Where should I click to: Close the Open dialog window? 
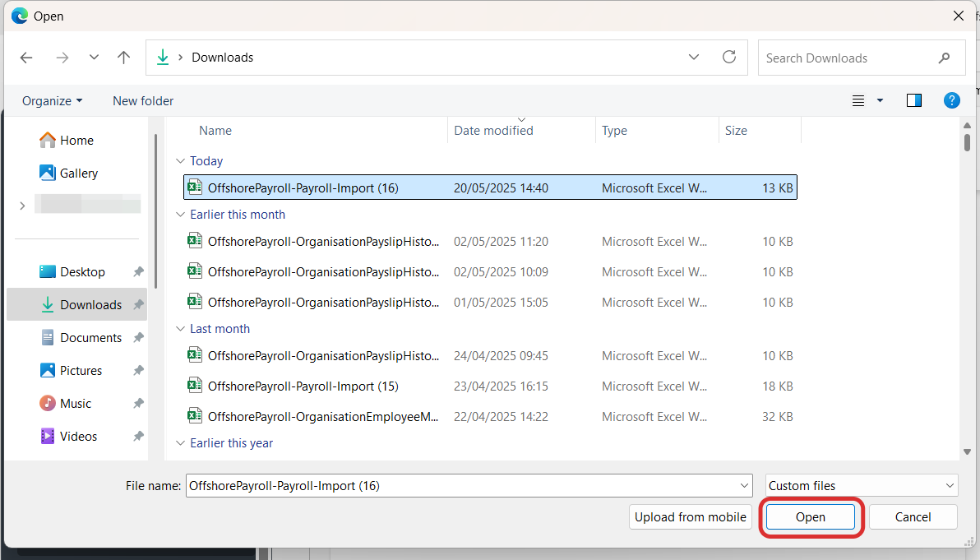click(x=958, y=16)
